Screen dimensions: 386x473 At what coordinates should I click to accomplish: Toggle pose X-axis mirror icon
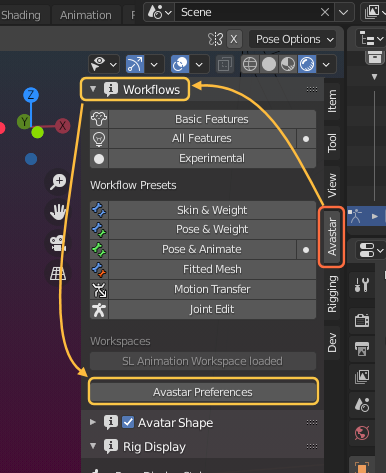(x=215, y=39)
